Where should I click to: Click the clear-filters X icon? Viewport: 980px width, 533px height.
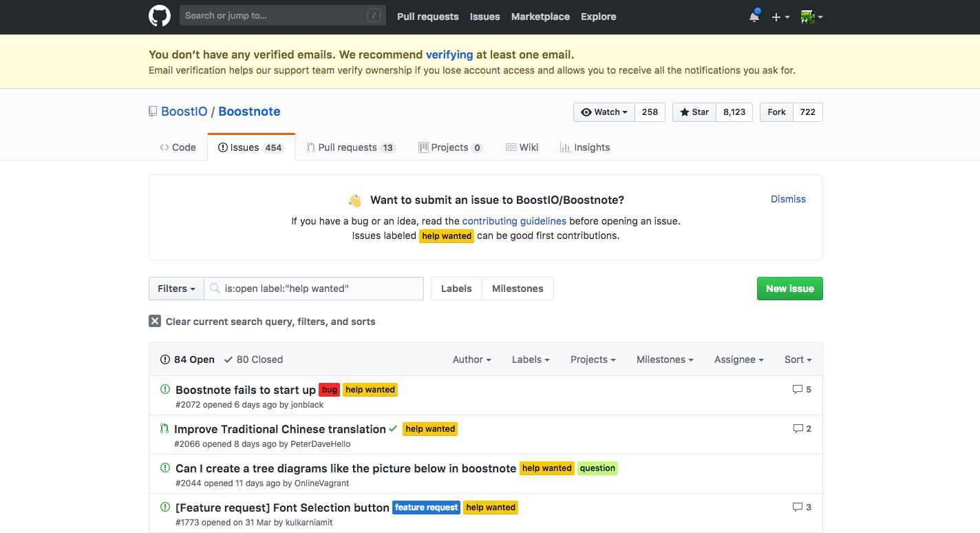pyautogui.click(x=155, y=321)
